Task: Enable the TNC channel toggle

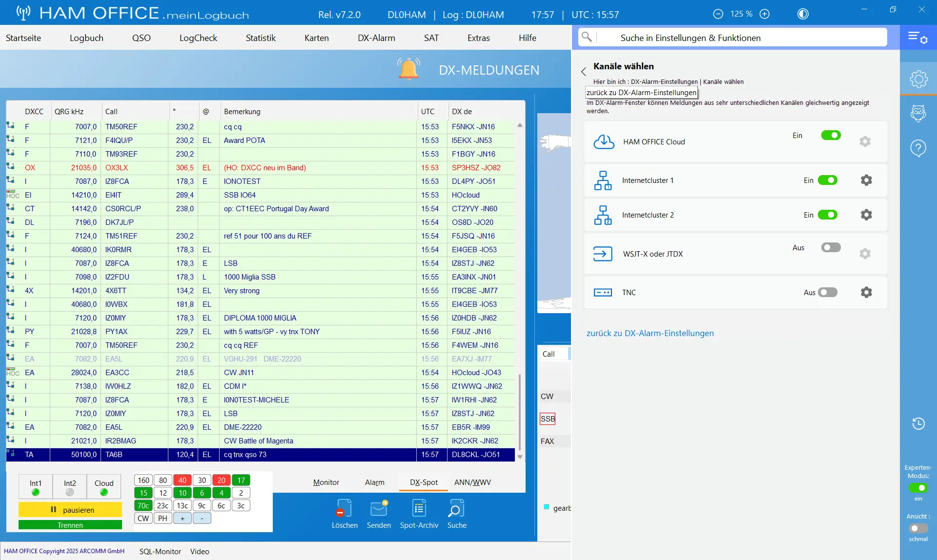Action: pyautogui.click(x=827, y=292)
